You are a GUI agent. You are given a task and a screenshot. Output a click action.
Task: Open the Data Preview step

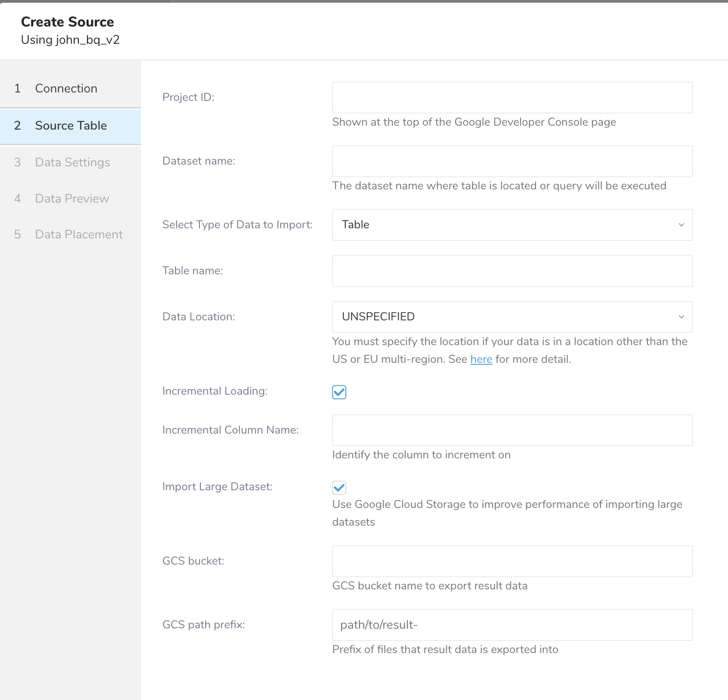tap(72, 199)
